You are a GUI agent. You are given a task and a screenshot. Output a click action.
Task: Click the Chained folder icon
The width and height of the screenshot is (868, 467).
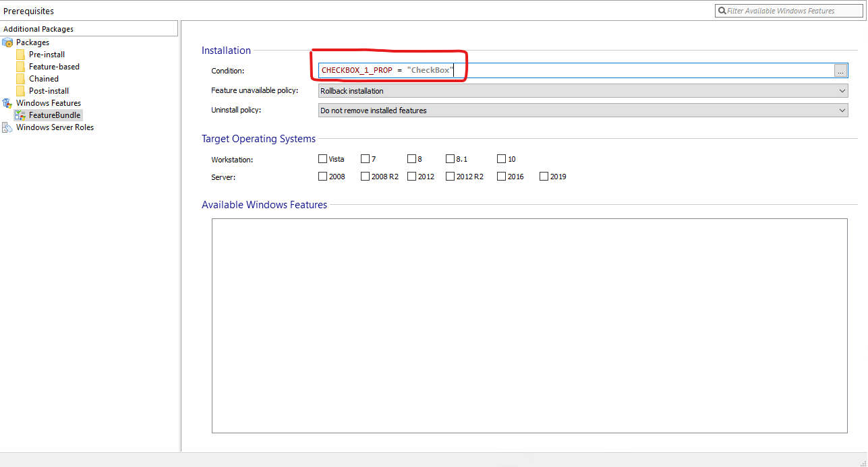point(20,79)
